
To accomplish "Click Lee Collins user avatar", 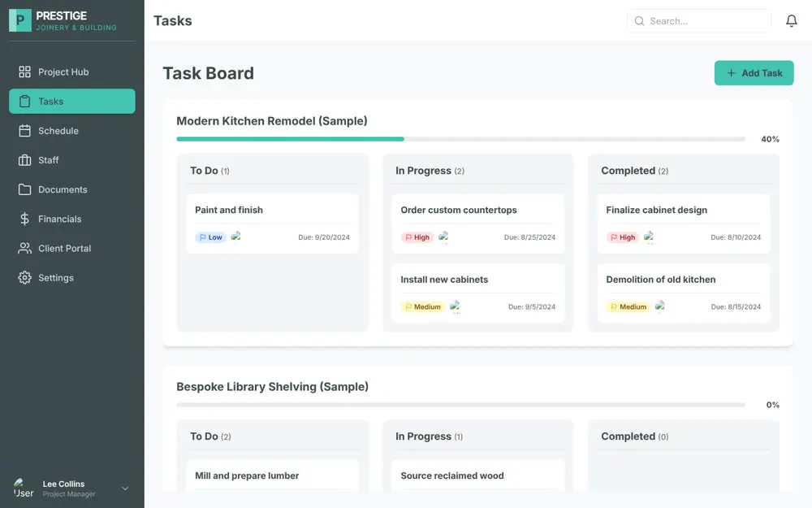I will 24,488.
